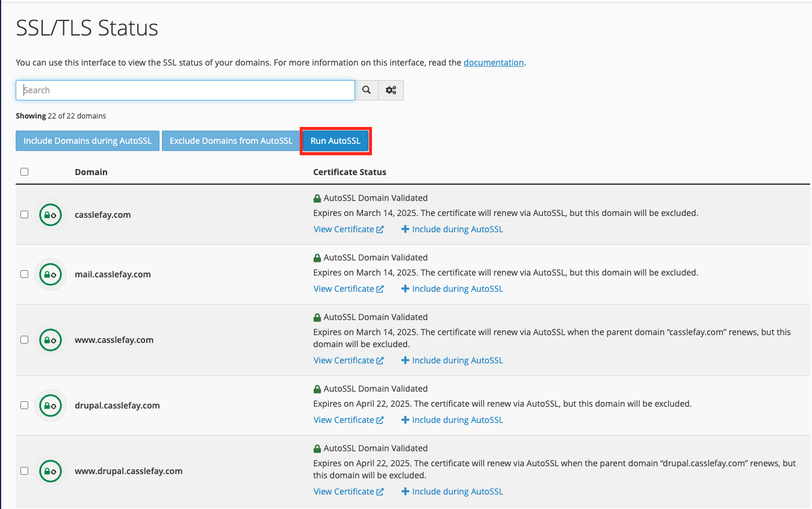
Task: Check the drupal.casslefay.com row checkbox
Action: [24, 406]
